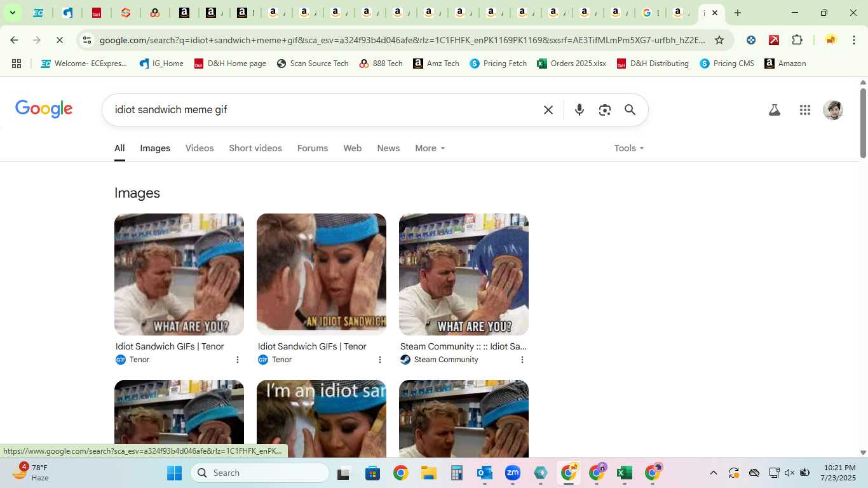Open Orders 2025.xlsx bookmark
This screenshot has height=488, width=868.
571,64
